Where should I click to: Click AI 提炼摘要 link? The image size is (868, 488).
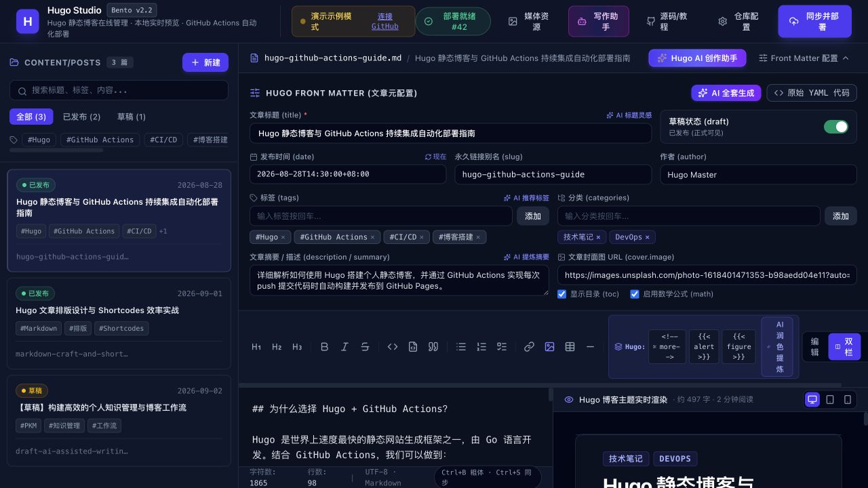tap(526, 257)
